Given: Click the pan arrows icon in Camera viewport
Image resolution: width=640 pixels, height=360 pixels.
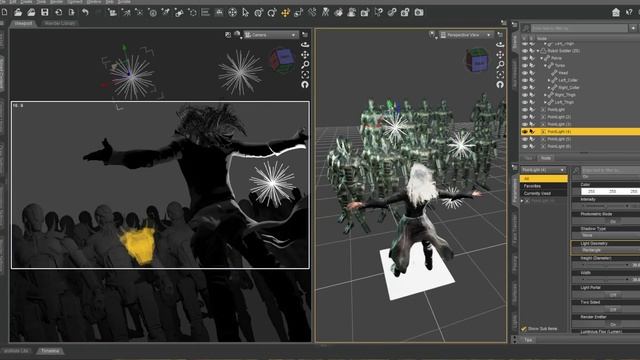Looking at the screenshot, I should click(305, 54).
